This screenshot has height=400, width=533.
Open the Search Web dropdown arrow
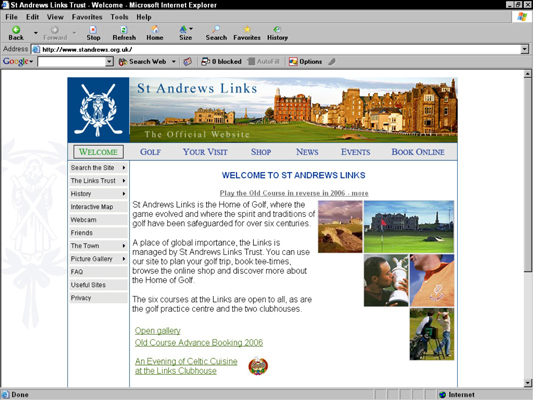pyautogui.click(x=174, y=62)
